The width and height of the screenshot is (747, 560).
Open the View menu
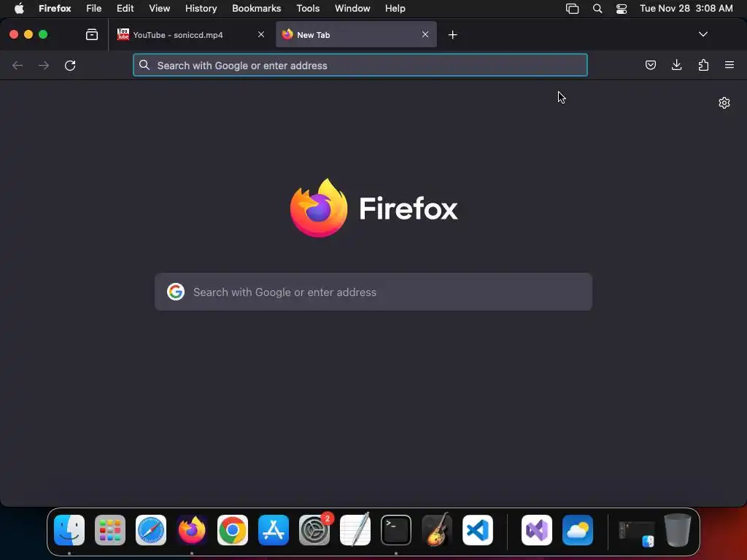point(159,9)
